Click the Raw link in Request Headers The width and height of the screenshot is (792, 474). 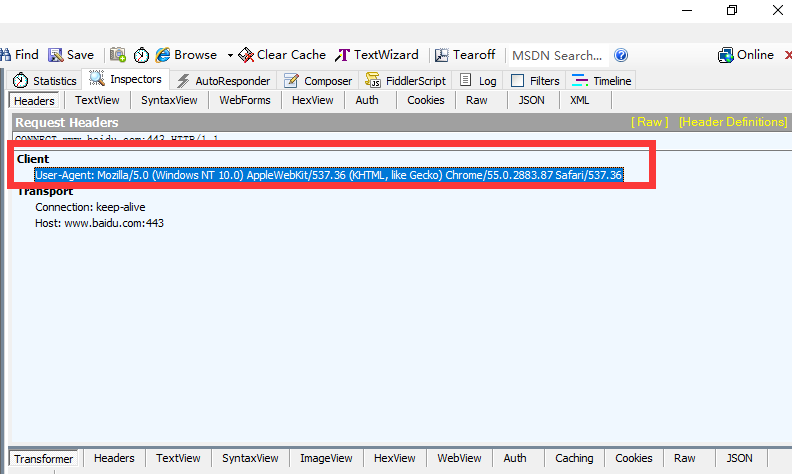649,122
